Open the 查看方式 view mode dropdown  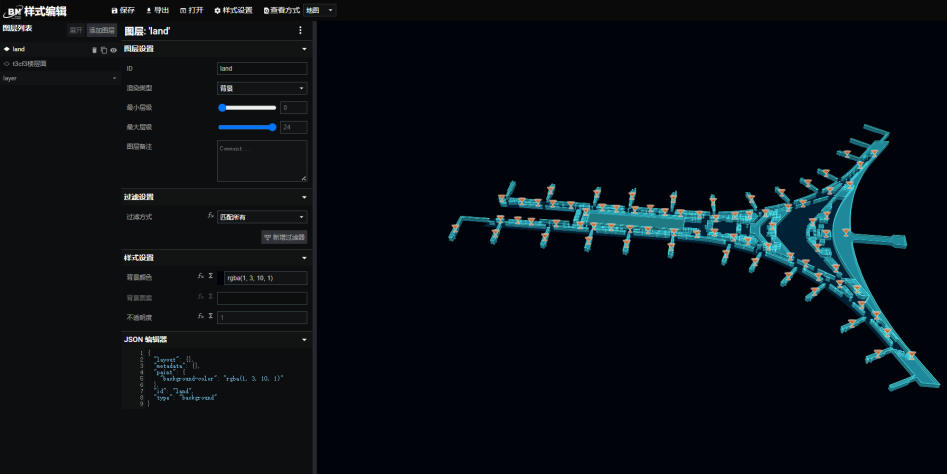(320, 10)
